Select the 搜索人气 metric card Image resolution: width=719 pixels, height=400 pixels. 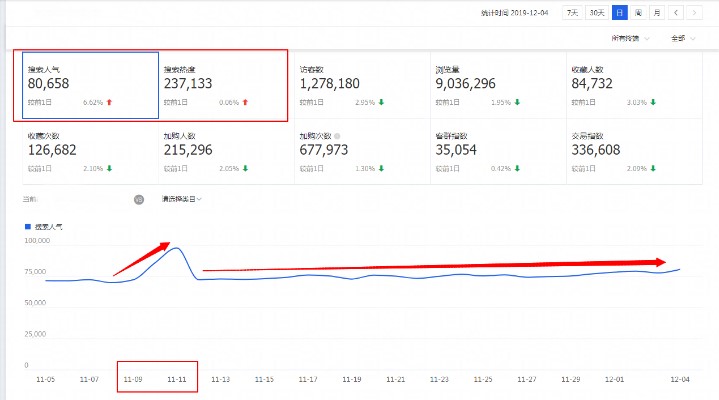[x=85, y=85]
